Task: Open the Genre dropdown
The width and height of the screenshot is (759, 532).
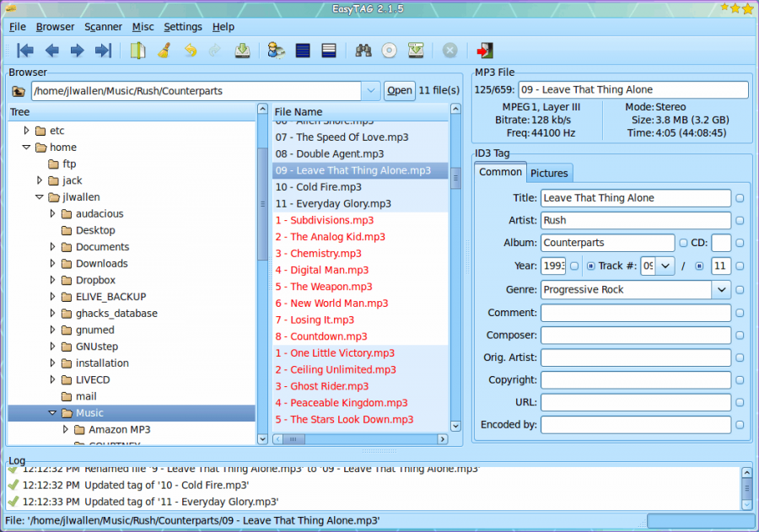Action: tap(721, 290)
